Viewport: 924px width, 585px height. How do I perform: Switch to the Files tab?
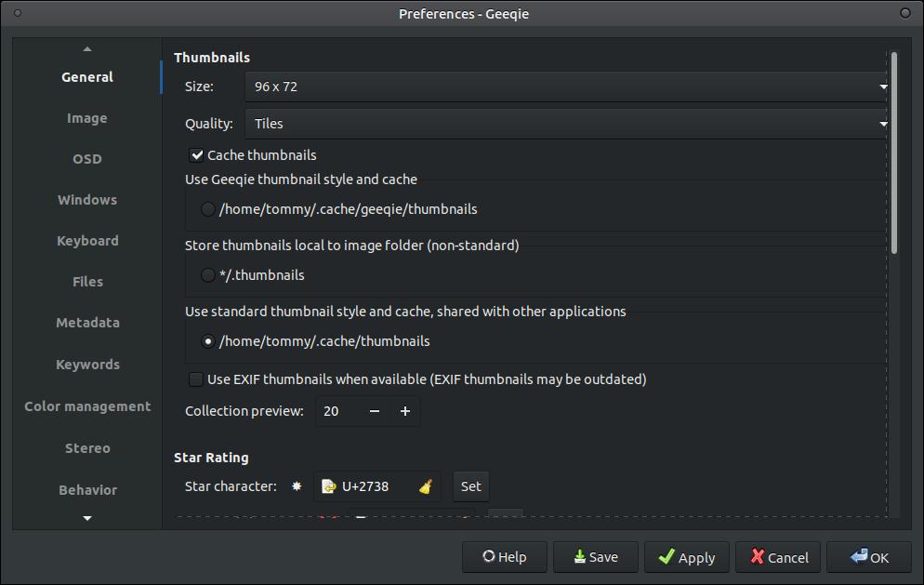click(x=87, y=282)
